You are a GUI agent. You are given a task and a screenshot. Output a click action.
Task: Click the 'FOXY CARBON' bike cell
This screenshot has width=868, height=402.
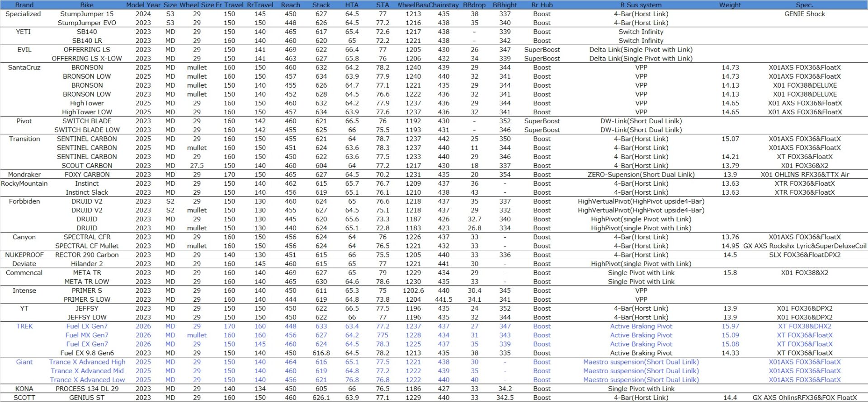coord(87,174)
